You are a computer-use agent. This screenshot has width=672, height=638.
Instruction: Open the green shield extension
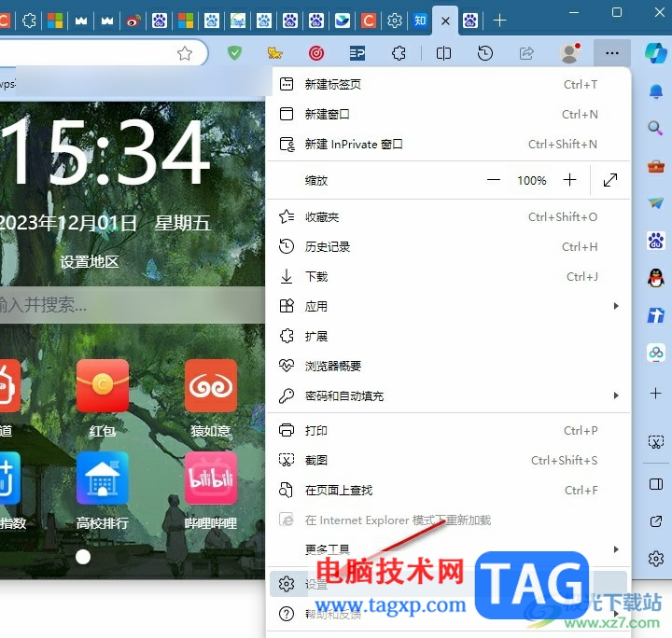[234, 53]
